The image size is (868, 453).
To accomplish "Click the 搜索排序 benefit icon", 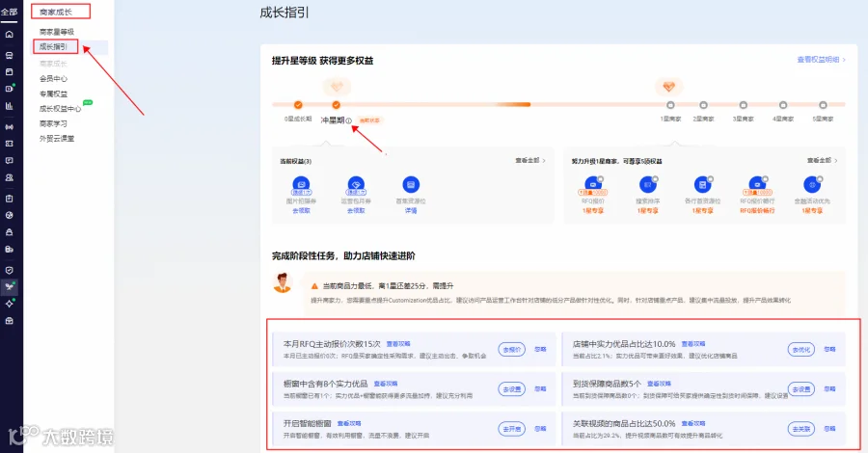I will pos(648,184).
